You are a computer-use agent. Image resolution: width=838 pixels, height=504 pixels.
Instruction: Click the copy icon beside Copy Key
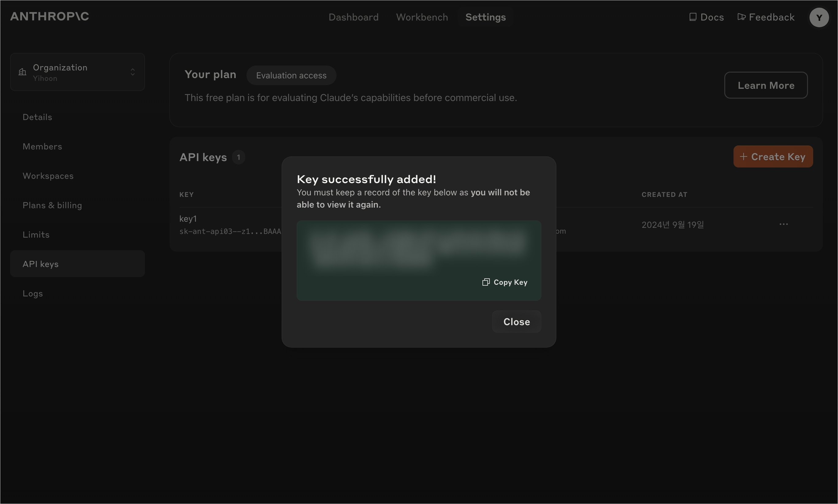pos(486,282)
